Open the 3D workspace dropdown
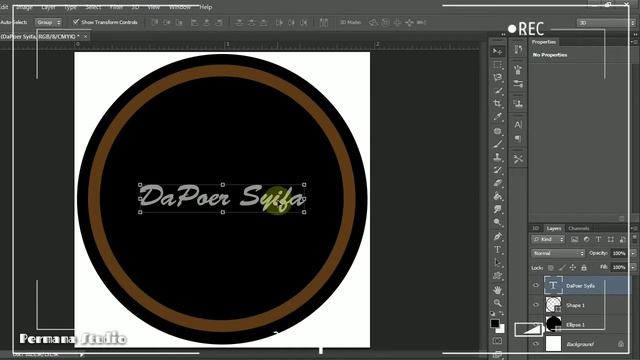 point(606,23)
